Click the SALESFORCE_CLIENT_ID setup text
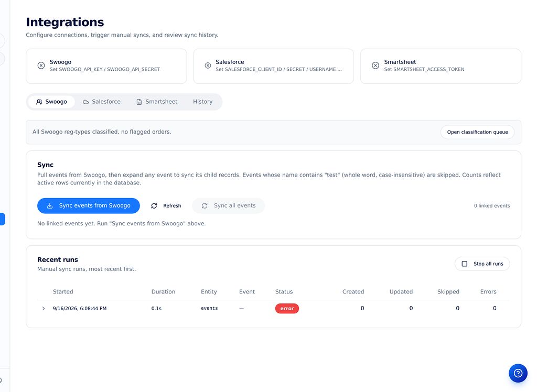The image size is (537, 392). [x=279, y=69]
